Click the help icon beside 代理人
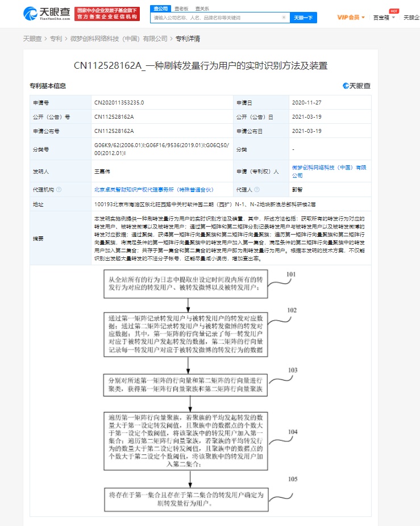 [257, 190]
